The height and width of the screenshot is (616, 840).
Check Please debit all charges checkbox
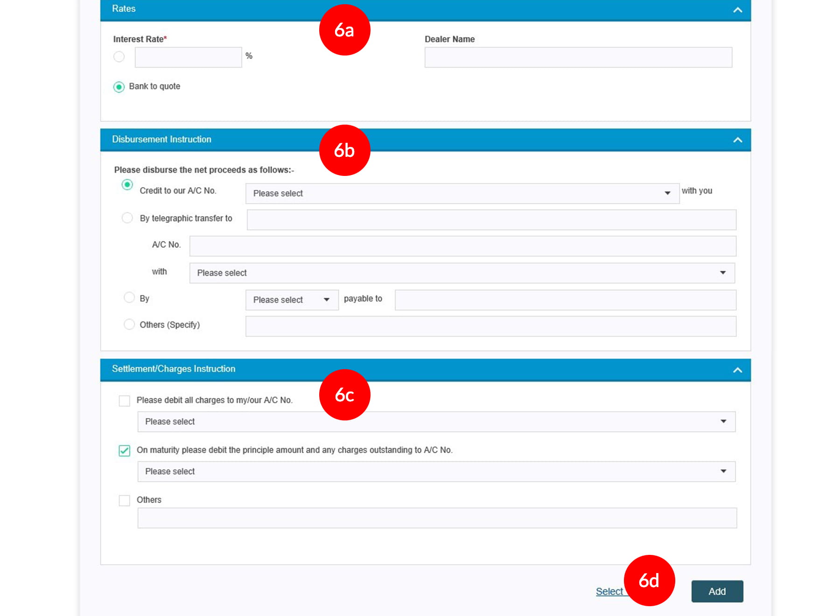[x=124, y=401]
